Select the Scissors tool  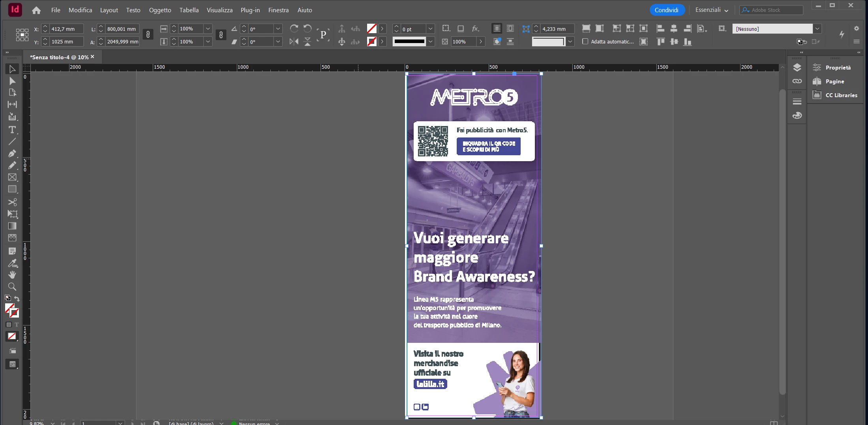click(x=12, y=202)
